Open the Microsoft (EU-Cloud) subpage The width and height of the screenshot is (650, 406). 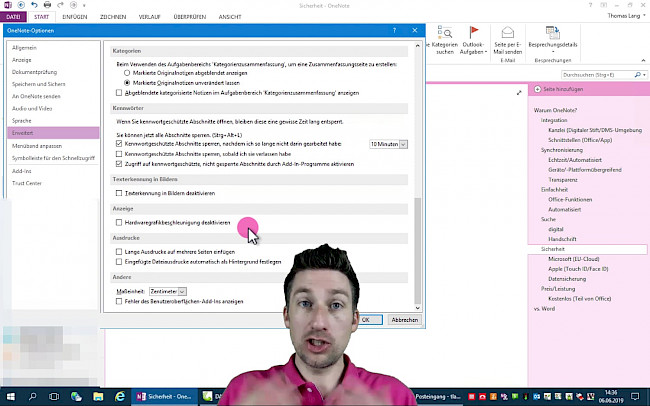[574, 259]
